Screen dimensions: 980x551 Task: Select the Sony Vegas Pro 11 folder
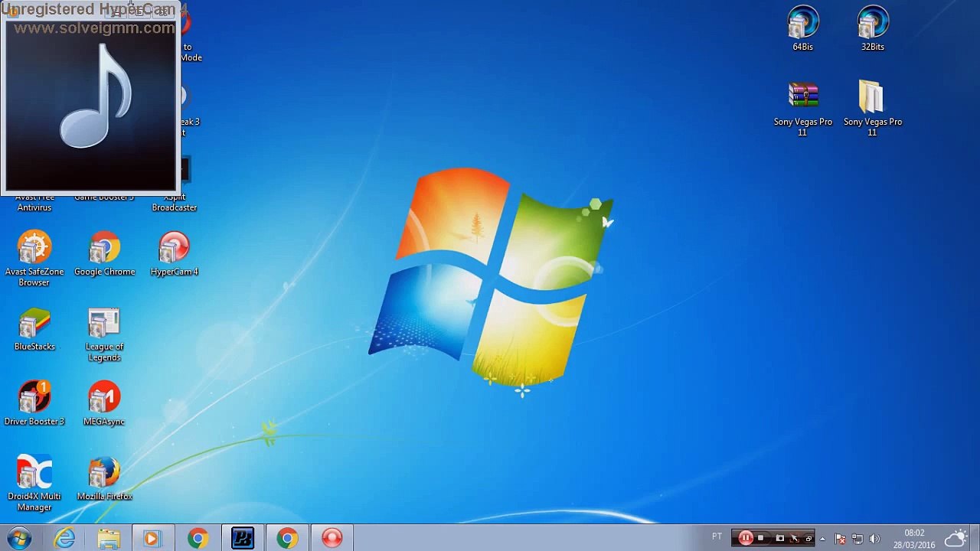click(873, 109)
